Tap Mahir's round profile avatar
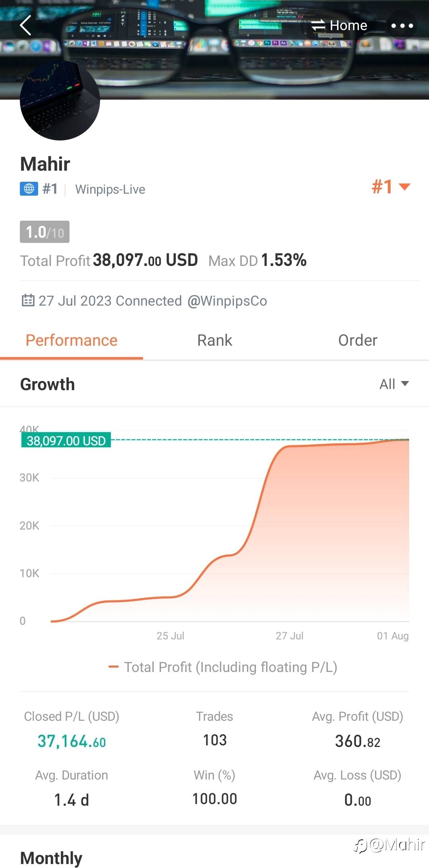Image resolution: width=429 pixels, height=868 pixels. click(60, 101)
